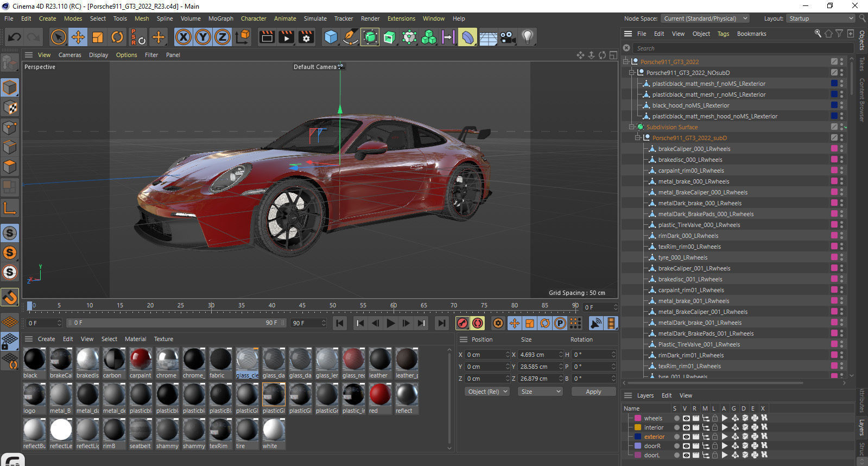Select the Spline Pen tool
Image resolution: width=868 pixels, height=466 pixels.
[351, 37]
